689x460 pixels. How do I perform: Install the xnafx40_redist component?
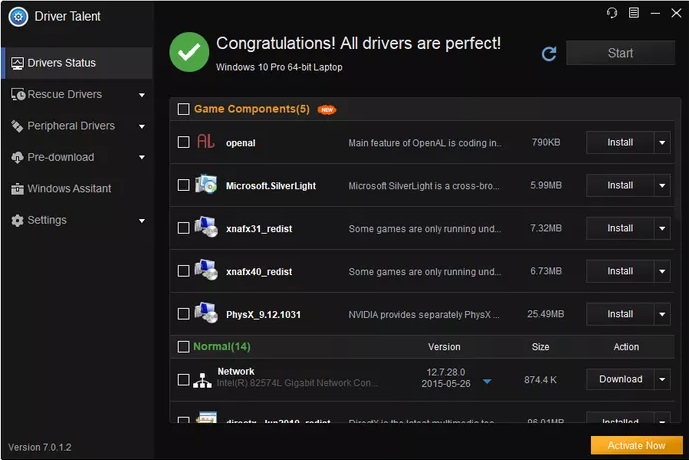(x=620, y=271)
